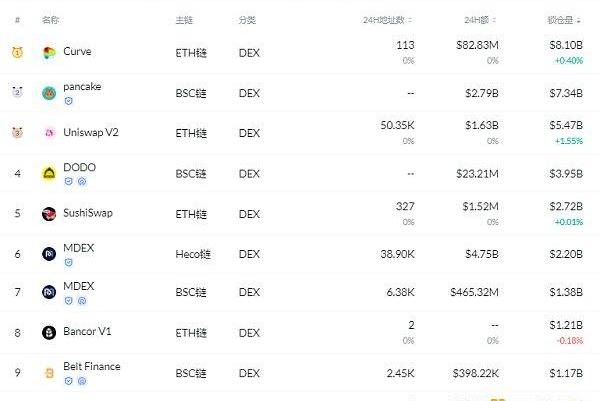This screenshot has height=401, width=600.
Task: Sort by locked value column header
Action: (x=564, y=20)
